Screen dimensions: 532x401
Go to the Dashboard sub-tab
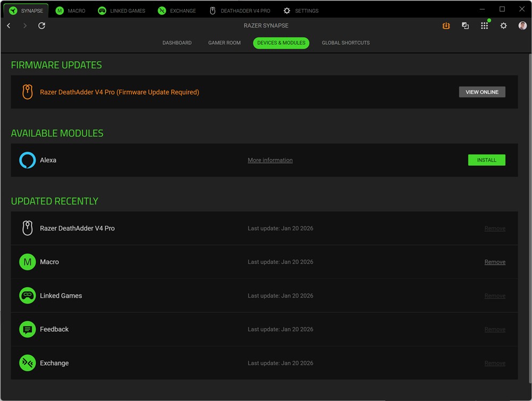(x=177, y=43)
